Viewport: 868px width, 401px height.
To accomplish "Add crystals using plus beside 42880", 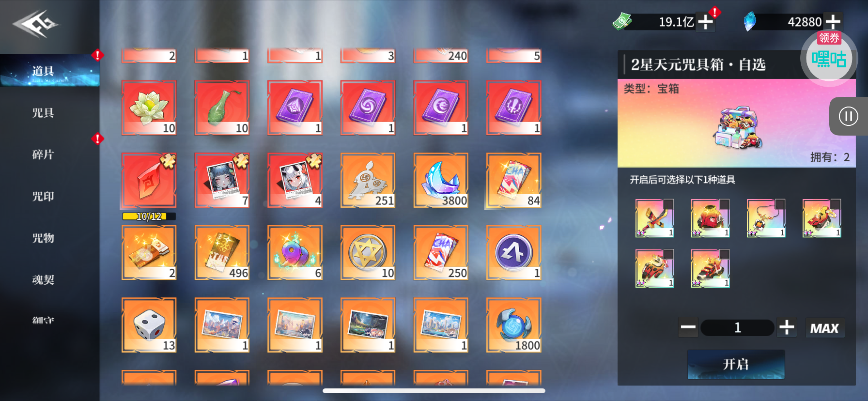I will pos(833,22).
